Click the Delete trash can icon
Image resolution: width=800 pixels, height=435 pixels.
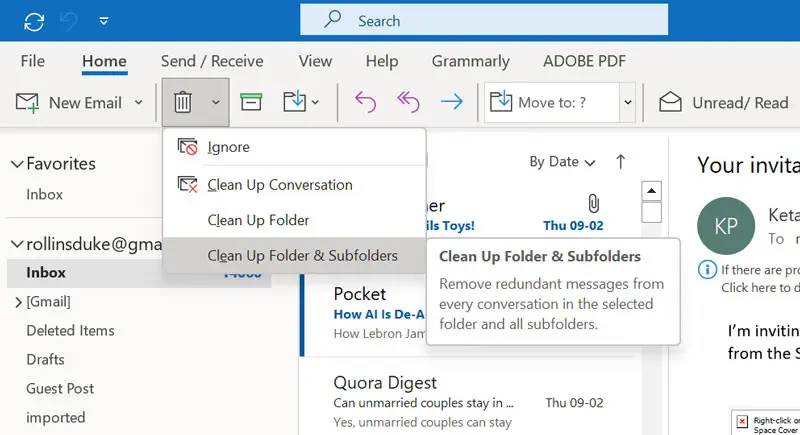click(x=183, y=102)
